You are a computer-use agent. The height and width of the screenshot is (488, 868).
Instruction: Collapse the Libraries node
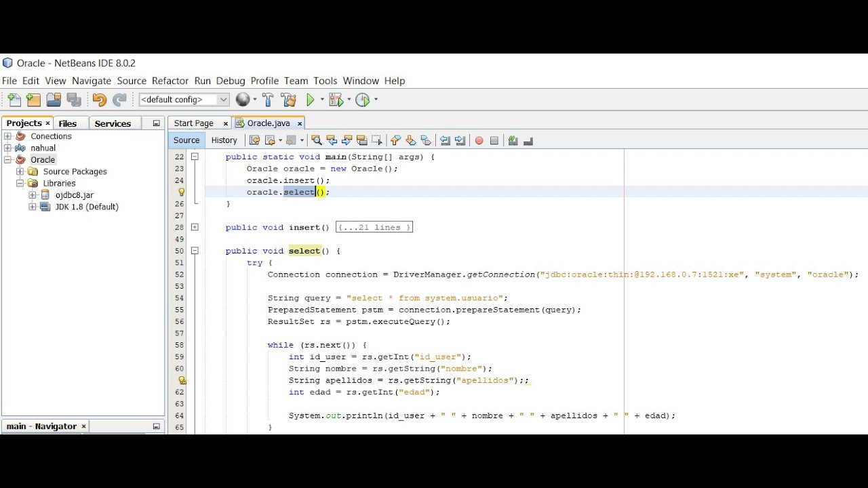coord(20,183)
